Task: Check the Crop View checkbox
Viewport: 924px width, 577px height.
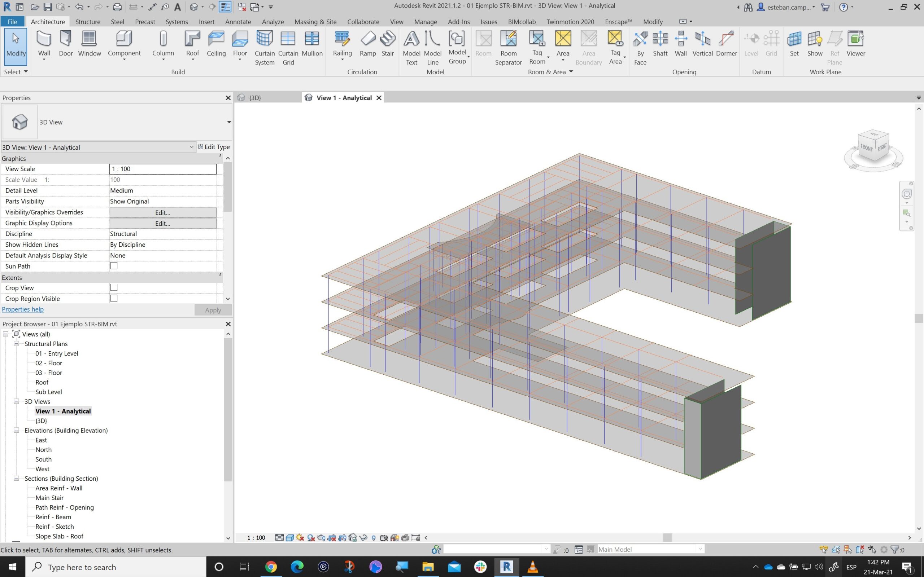Action: point(114,288)
